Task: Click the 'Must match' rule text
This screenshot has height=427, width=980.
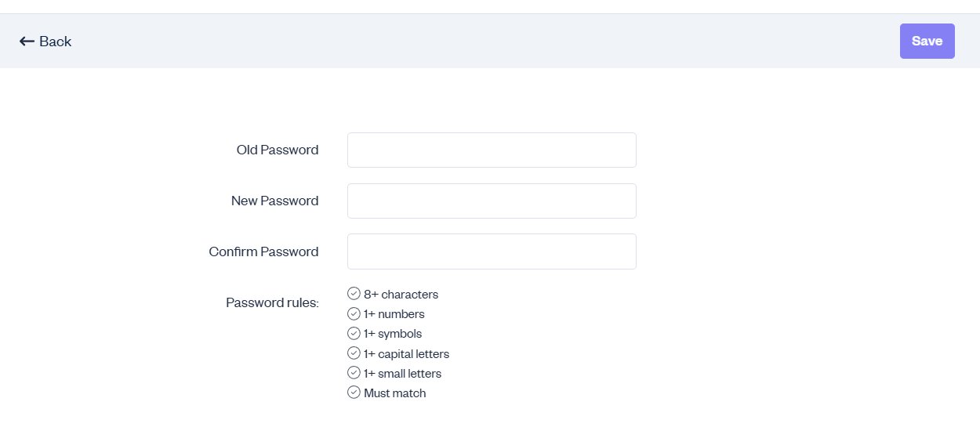Action: [394, 393]
